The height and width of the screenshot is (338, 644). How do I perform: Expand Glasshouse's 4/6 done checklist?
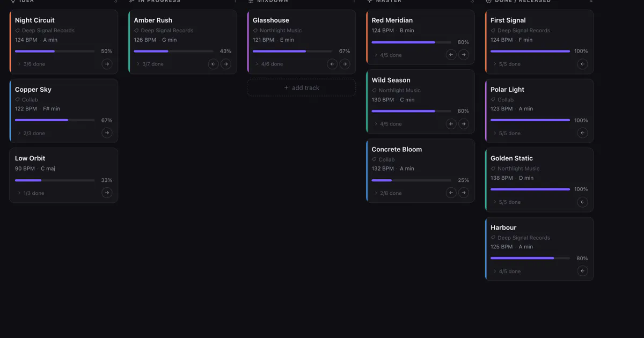[268, 64]
